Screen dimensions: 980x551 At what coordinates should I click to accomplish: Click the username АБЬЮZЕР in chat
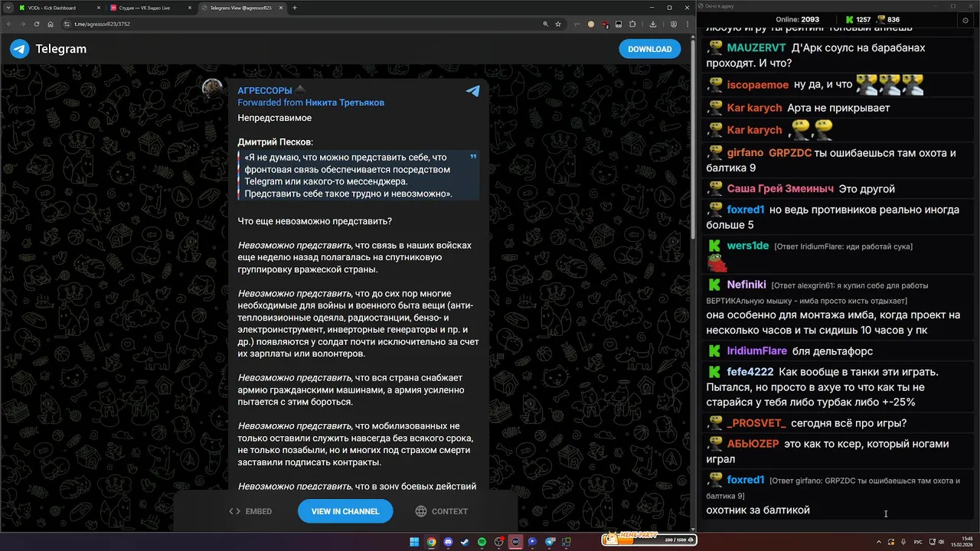[753, 443]
